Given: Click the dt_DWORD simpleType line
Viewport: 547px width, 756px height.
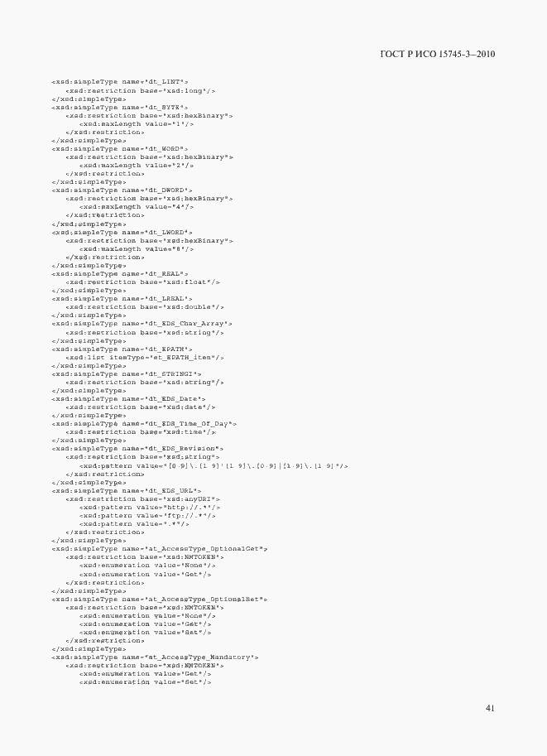Looking at the screenshot, I should pos(122,190).
